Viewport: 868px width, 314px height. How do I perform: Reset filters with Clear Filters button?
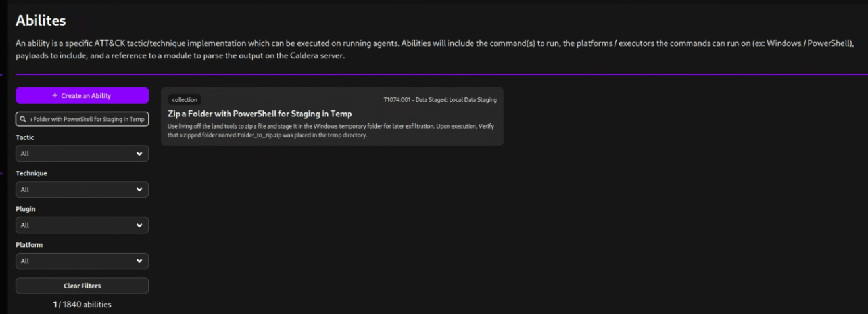pyautogui.click(x=82, y=286)
